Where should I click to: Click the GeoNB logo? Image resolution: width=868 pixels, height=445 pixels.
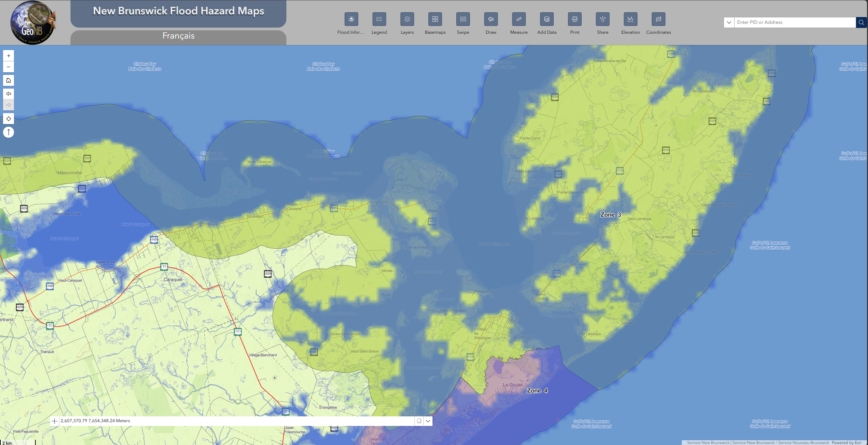(32, 23)
